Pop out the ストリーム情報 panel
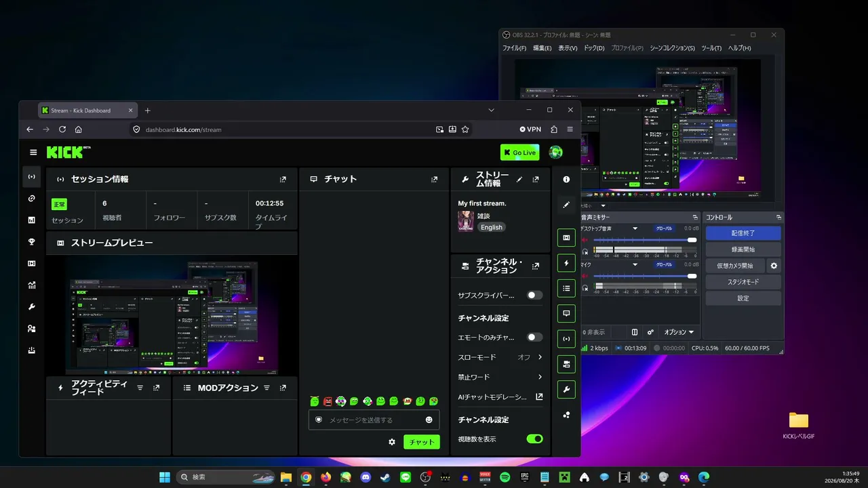The width and height of the screenshot is (868, 488). (536, 180)
